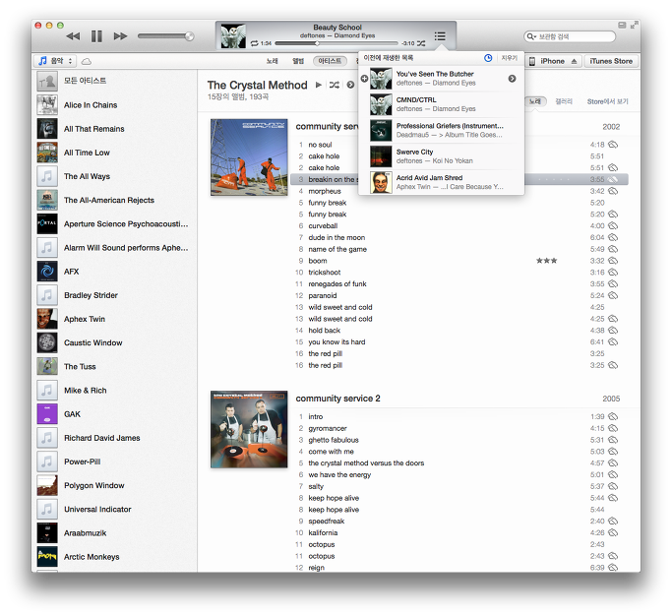Select the 아티스트 tab
This screenshot has width=672, height=616.
(x=330, y=61)
